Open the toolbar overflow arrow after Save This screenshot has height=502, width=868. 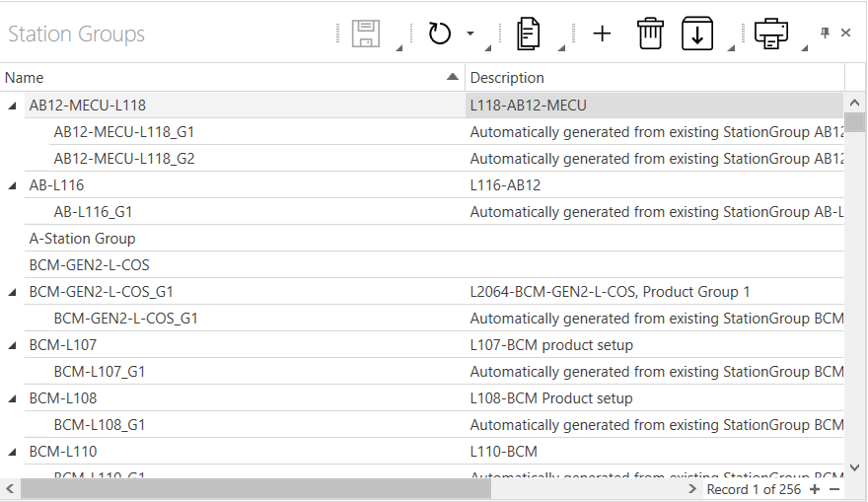click(x=398, y=48)
